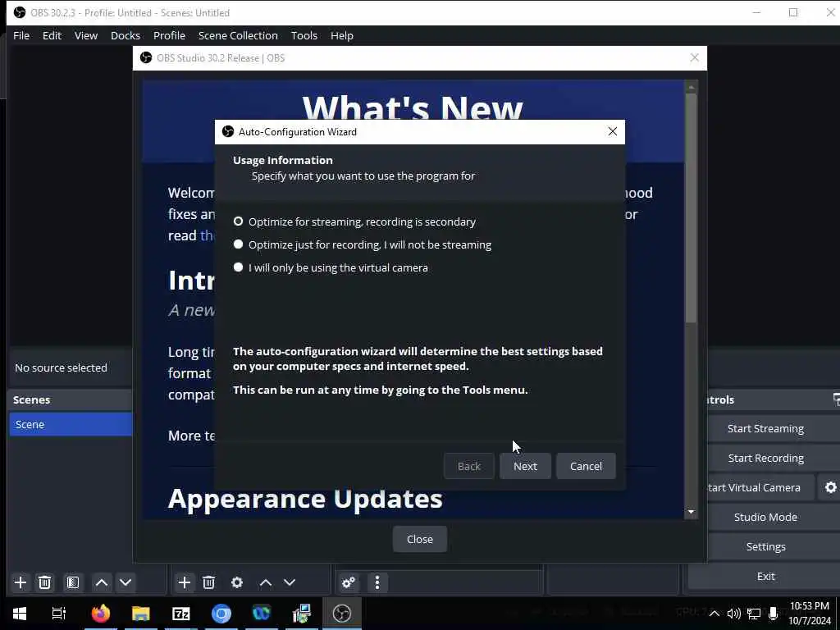The width and height of the screenshot is (840, 630).
Task: Click What's New scrollbar up arrow
Action: [x=691, y=87]
